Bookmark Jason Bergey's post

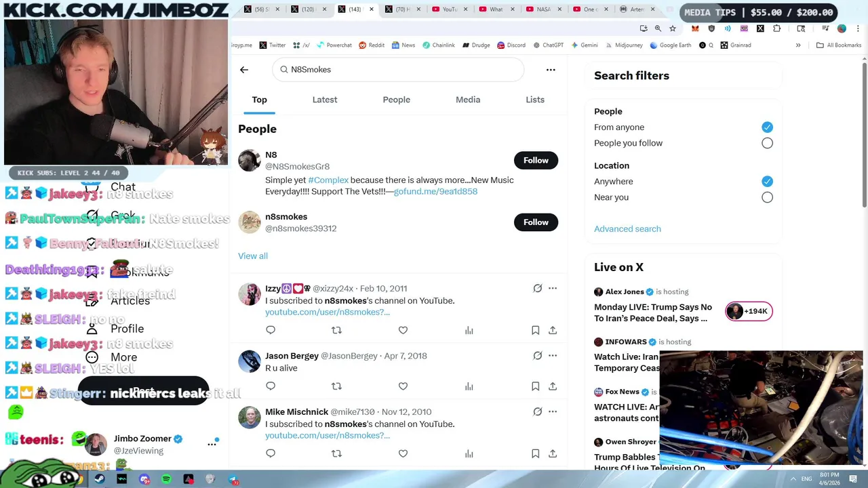point(535,386)
